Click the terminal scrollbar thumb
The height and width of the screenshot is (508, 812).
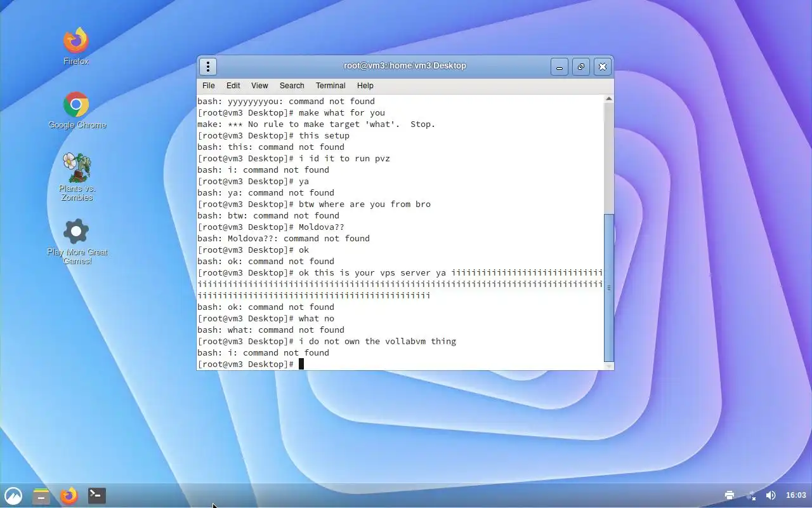point(609,287)
